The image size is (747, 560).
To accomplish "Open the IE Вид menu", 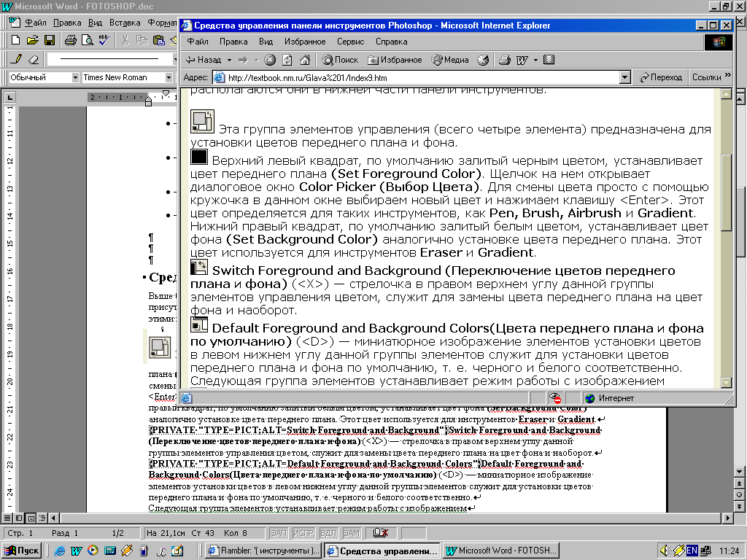I will tap(266, 42).
